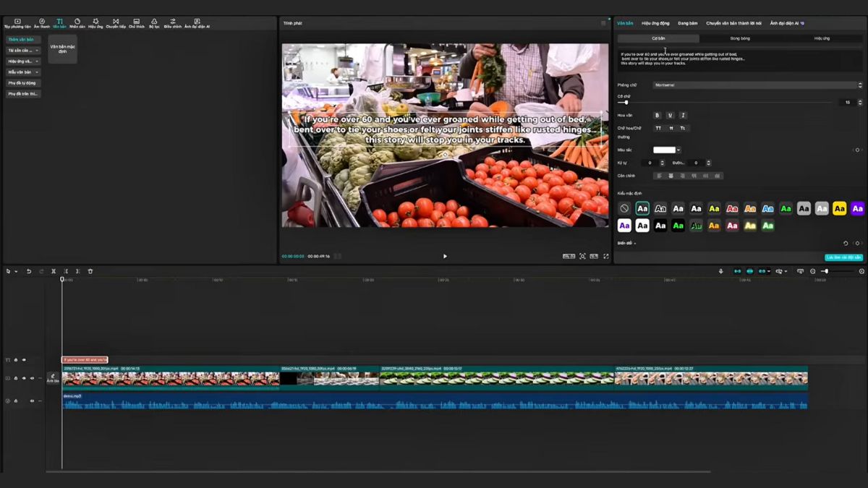Open the Nhãn dán sticker panel

coord(77,22)
